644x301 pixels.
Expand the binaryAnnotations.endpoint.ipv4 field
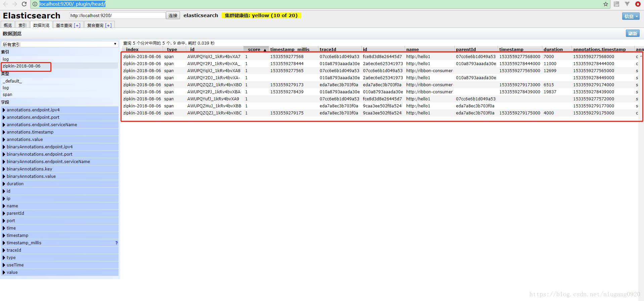tap(60, 147)
